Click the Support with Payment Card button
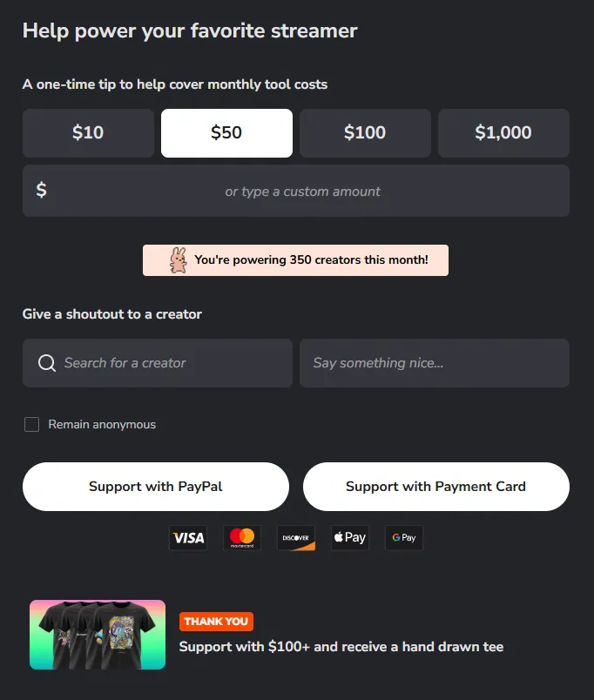The height and width of the screenshot is (700, 594). pos(435,486)
